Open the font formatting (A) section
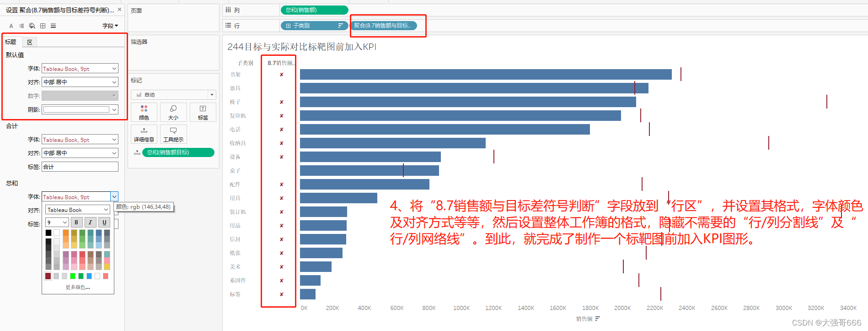 coord(11,26)
